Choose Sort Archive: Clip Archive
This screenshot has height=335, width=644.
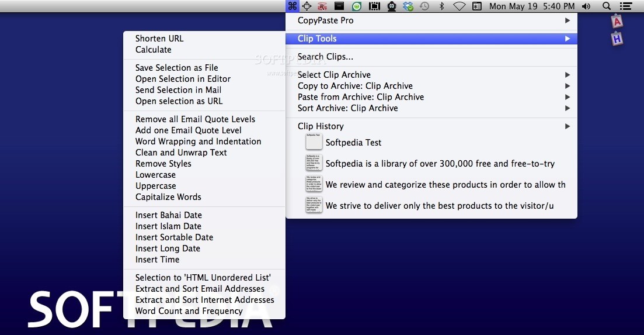point(431,108)
